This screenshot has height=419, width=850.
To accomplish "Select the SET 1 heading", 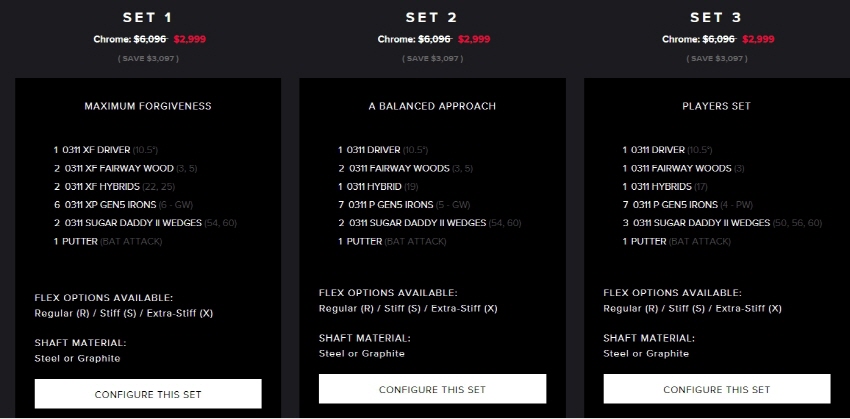I will pos(147,17).
